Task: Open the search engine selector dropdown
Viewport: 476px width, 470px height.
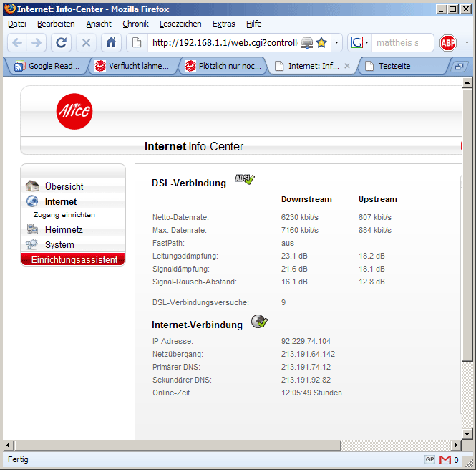Action: (x=359, y=42)
